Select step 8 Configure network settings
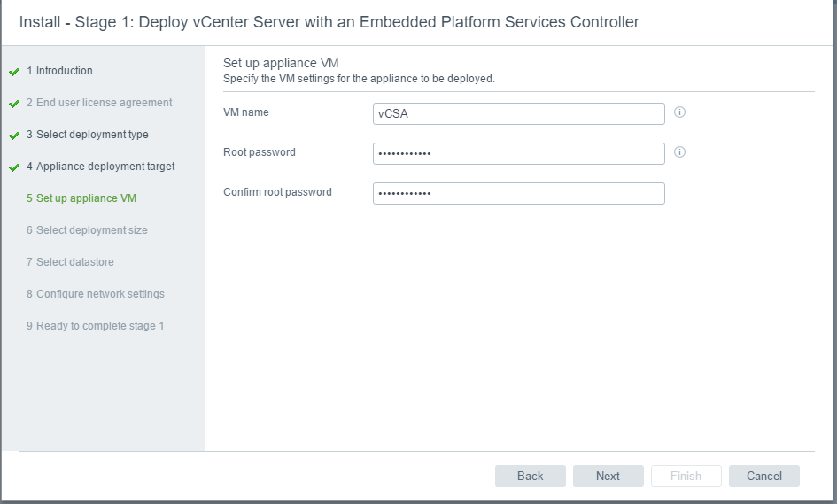This screenshot has width=837, height=504. (x=96, y=294)
